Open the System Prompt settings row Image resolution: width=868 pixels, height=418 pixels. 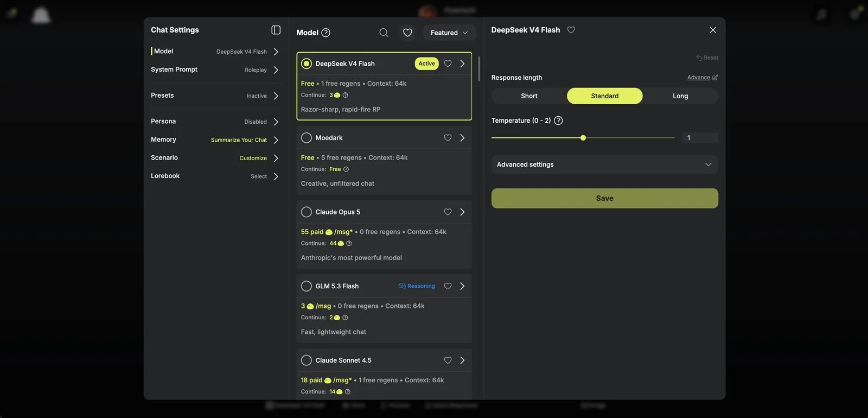[215, 69]
